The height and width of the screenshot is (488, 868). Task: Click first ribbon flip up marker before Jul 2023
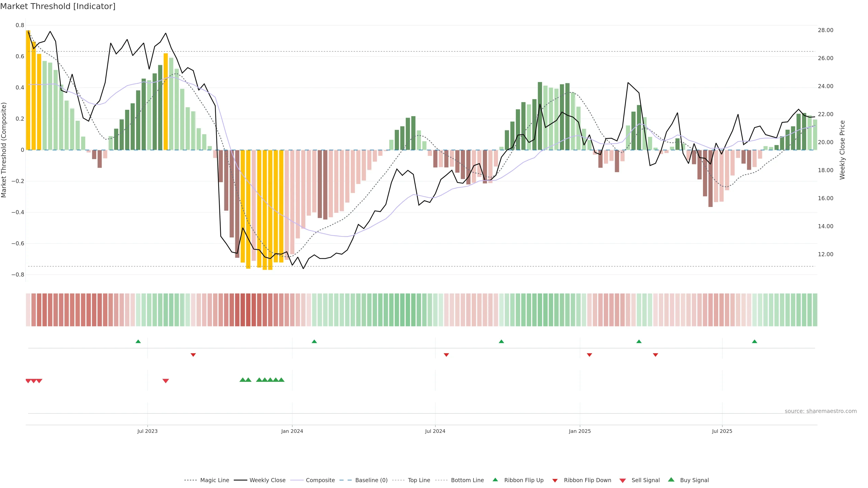coord(138,342)
